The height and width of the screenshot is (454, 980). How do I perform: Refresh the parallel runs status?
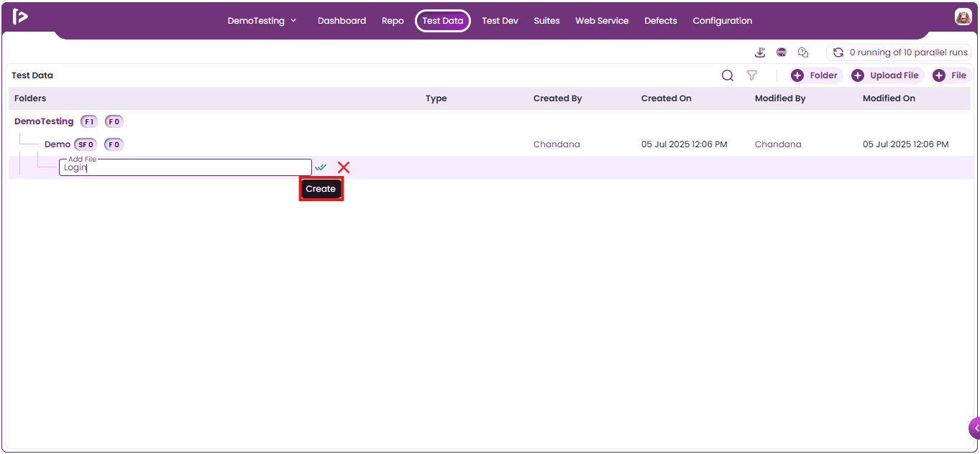[x=838, y=52]
